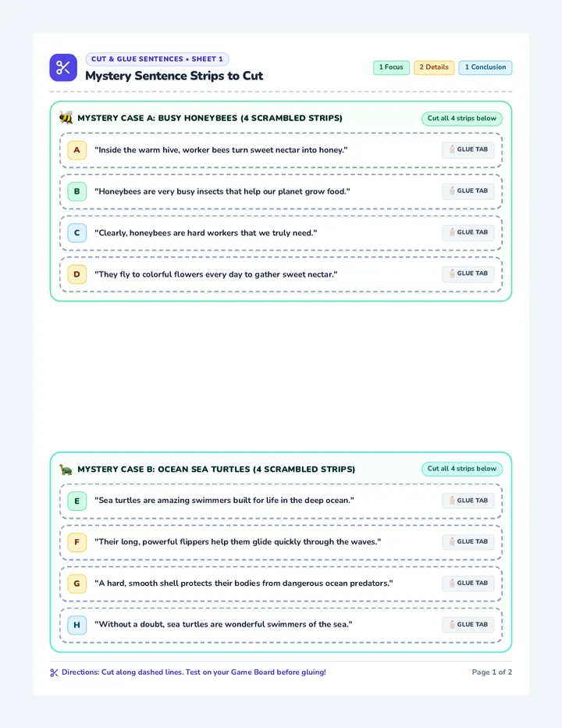Click the Page 1 of 2 indicator
Image resolution: width=562 pixels, height=728 pixels.
pyautogui.click(x=492, y=673)
